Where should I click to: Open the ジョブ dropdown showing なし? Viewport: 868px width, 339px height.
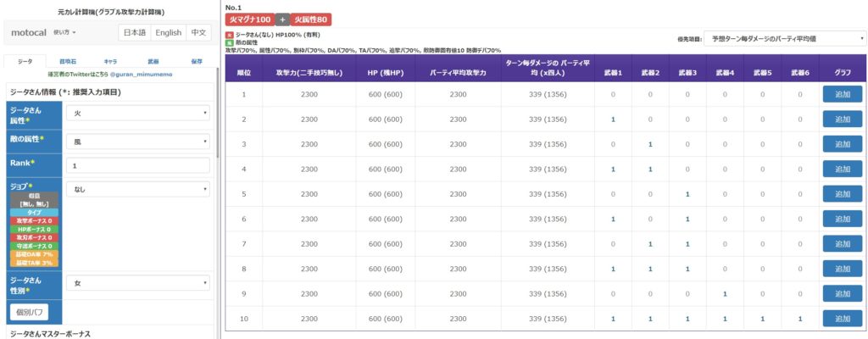[x=137, y=189]
